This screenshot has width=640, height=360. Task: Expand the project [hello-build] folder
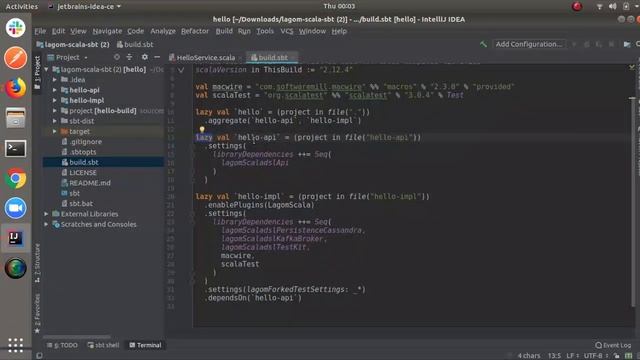point(55,111)
